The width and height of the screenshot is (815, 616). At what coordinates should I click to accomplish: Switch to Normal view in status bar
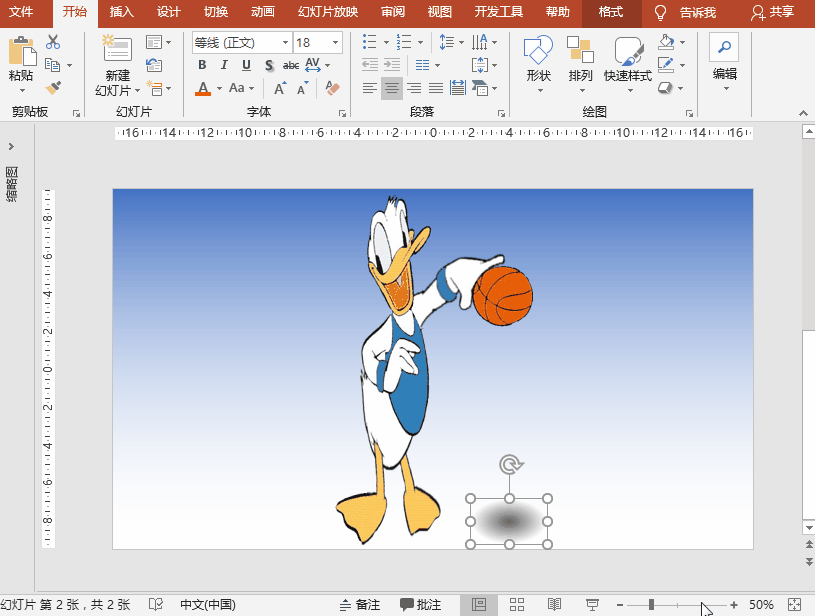[x=479, y=605]
